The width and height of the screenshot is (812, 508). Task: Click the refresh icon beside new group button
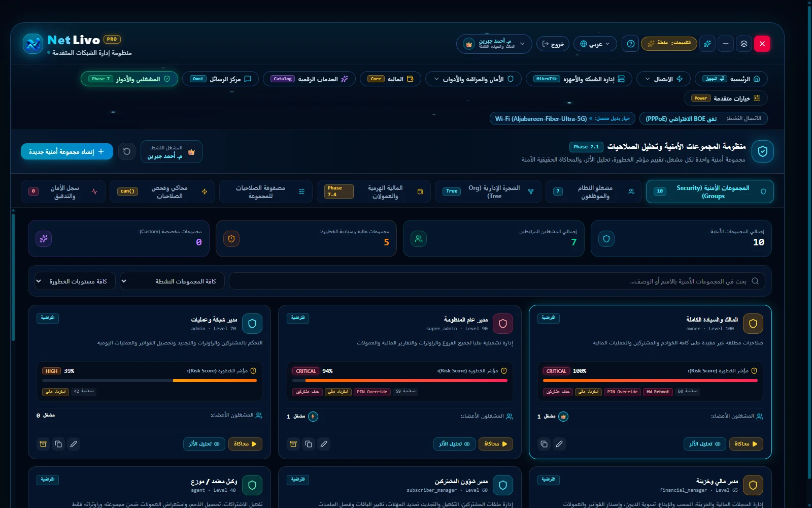pos(127,151)
